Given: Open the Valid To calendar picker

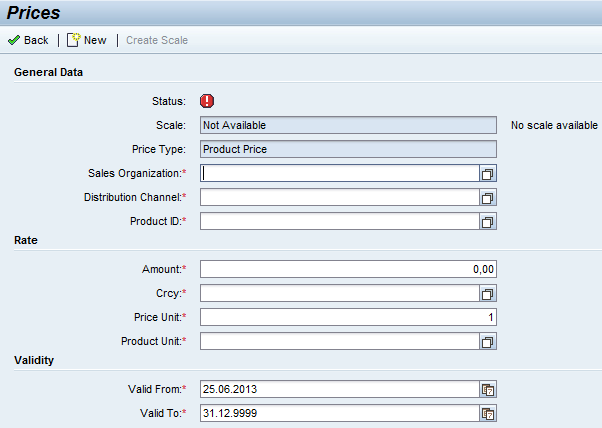Looking at the screenshot, I should [488, 413].
